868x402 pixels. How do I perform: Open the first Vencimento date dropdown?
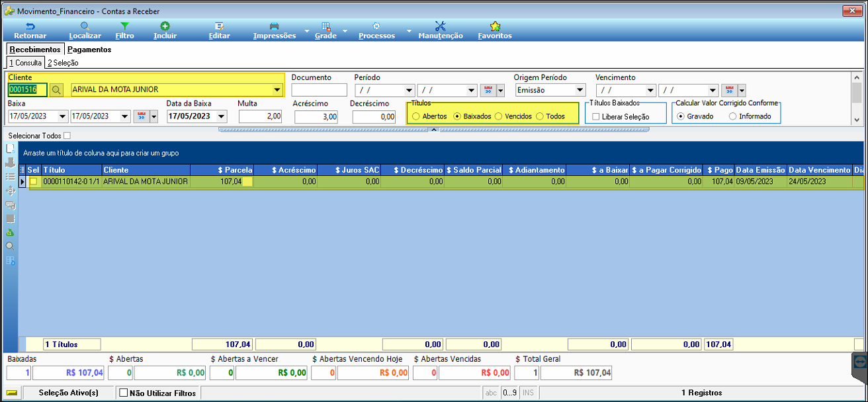(x=650, y=90)
